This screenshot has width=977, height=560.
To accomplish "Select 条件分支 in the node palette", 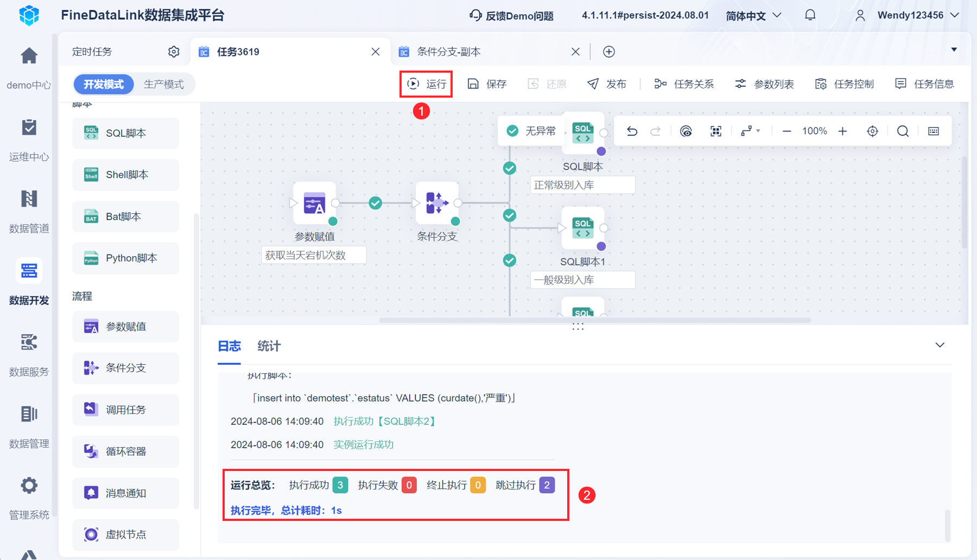I will (x=125, y=368).
